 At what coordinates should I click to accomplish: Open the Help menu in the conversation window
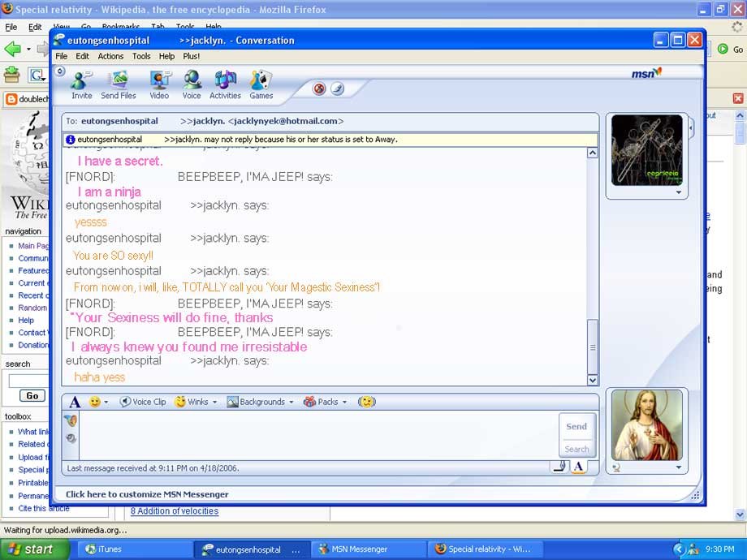pos(166,56)
